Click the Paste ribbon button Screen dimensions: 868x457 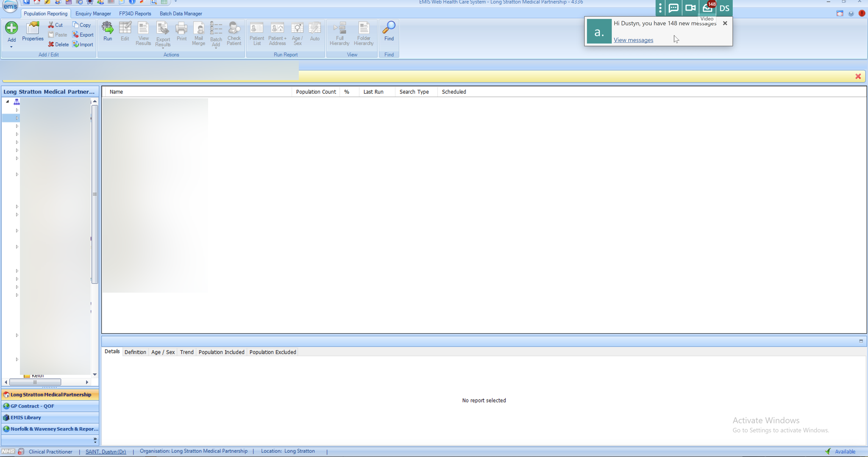[x=58, y=35]
